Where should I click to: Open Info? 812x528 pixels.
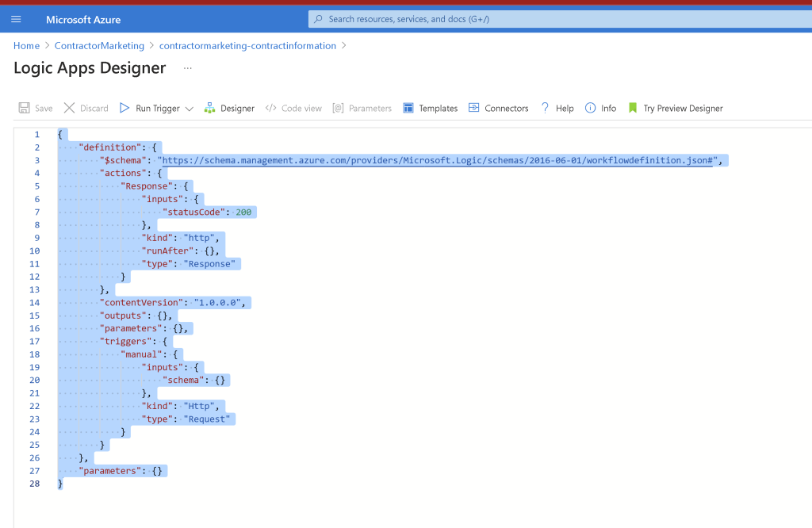coord(608,108)
